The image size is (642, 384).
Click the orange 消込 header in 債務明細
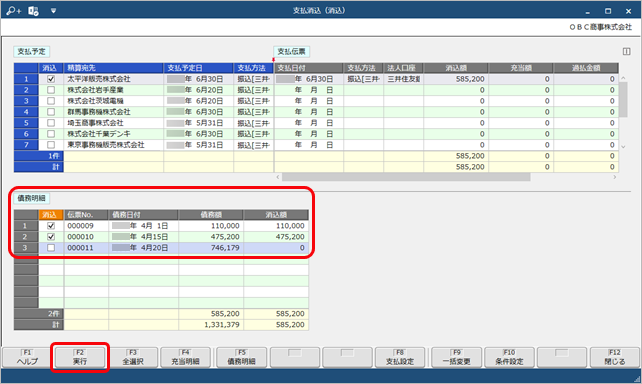click(x=51, y=215)
